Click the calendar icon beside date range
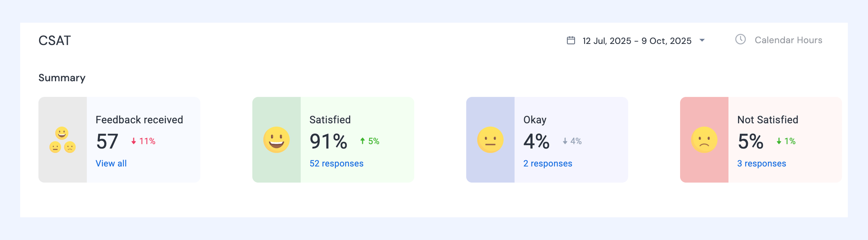The image size is (868, 240). click(x=571, y=40)
